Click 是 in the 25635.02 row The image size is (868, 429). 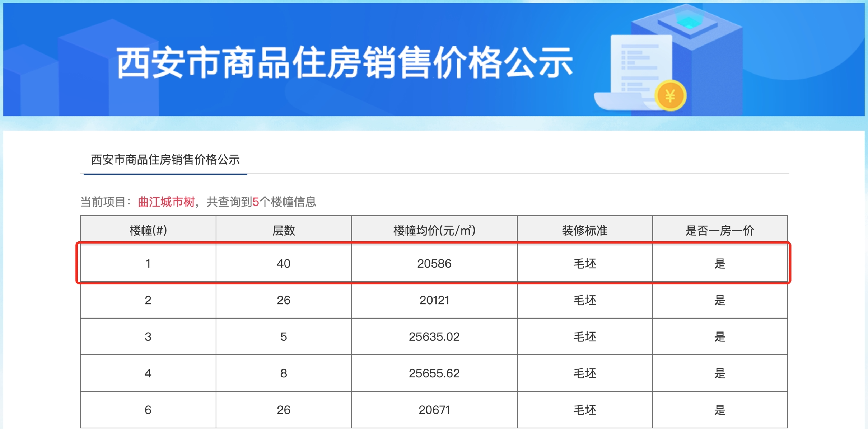[x=720, y=337]
